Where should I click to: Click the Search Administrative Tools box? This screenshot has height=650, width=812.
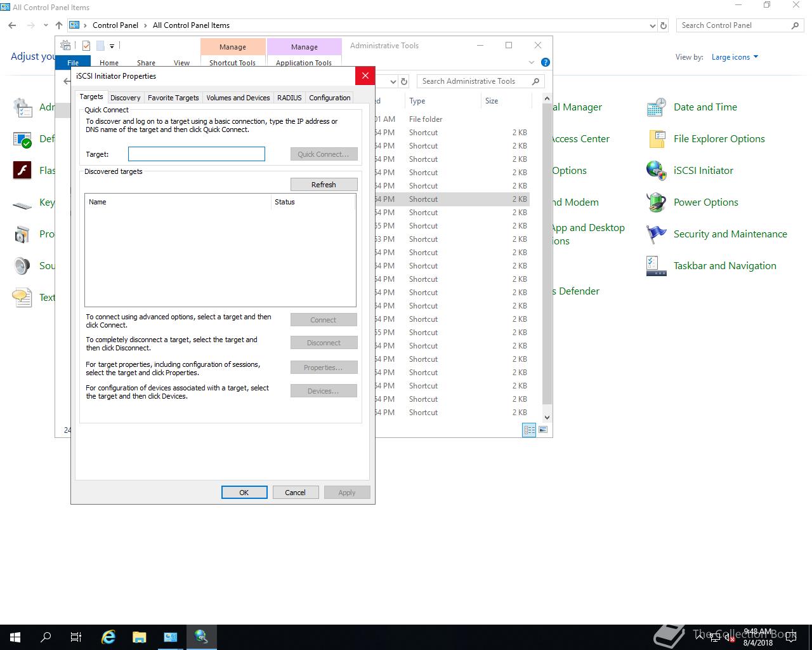481,81
